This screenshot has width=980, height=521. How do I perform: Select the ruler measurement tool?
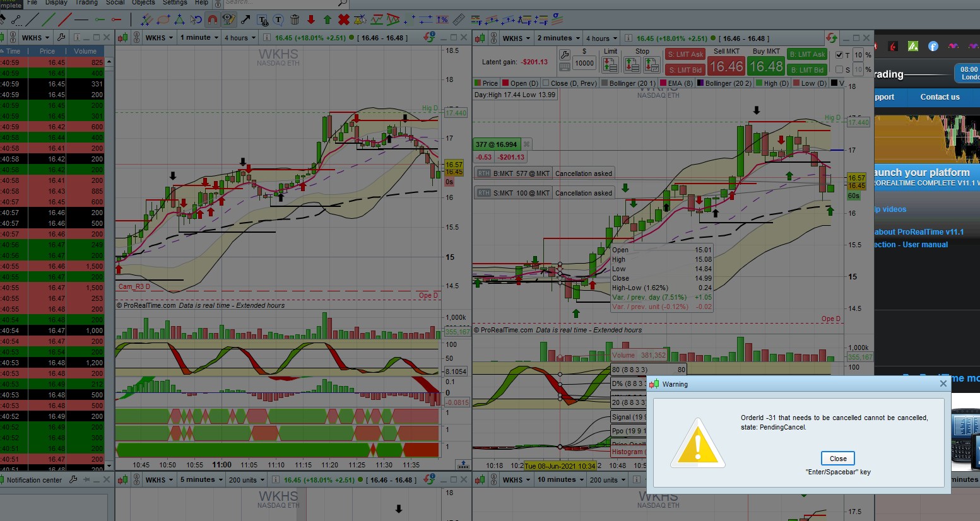tap(459, 20)
